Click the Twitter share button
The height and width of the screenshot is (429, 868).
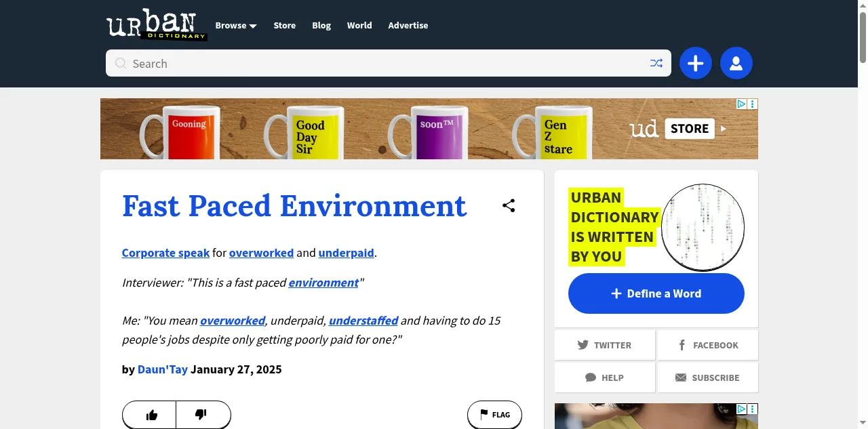tap(604, 345)
